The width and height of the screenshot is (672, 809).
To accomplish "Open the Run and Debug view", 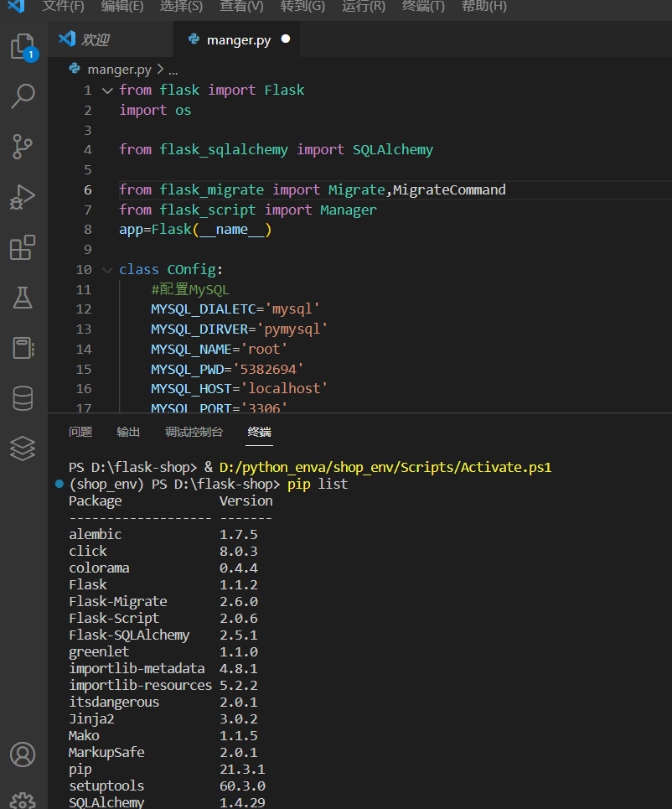I will point(22,196).
